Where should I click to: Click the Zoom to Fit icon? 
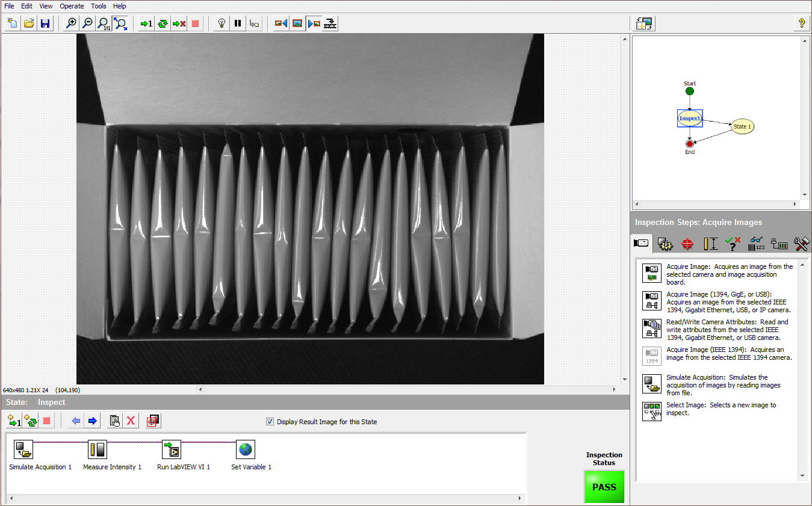click(x=120, y=23)
